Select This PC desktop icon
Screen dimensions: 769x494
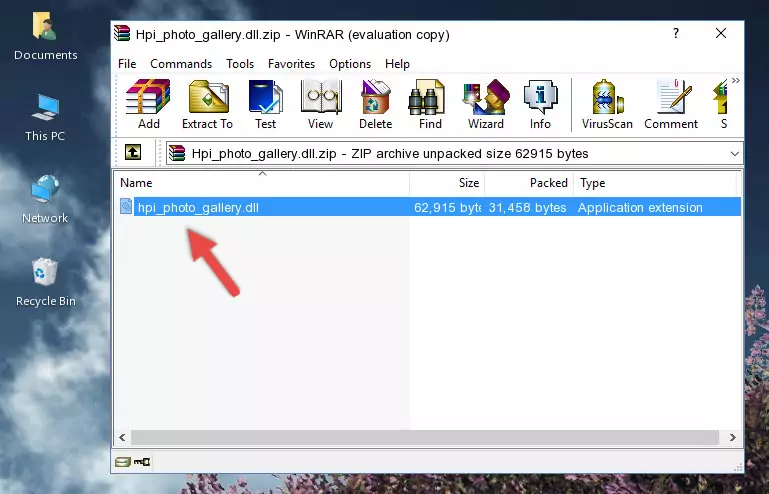click(x=45, y=118)
